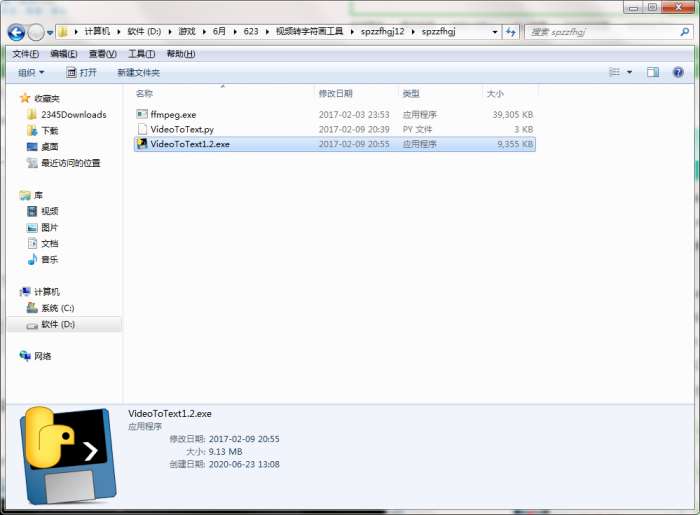The height and width of the screenshot is (515, 700).
Task: Select 计算机 in the address breadcrumb
Action: coord(97,31)
